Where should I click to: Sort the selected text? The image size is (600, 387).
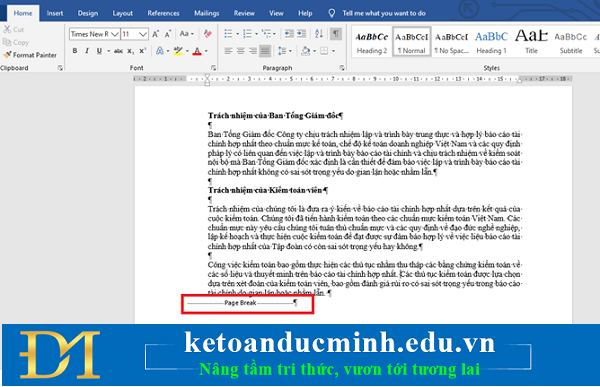click(319, 34)
